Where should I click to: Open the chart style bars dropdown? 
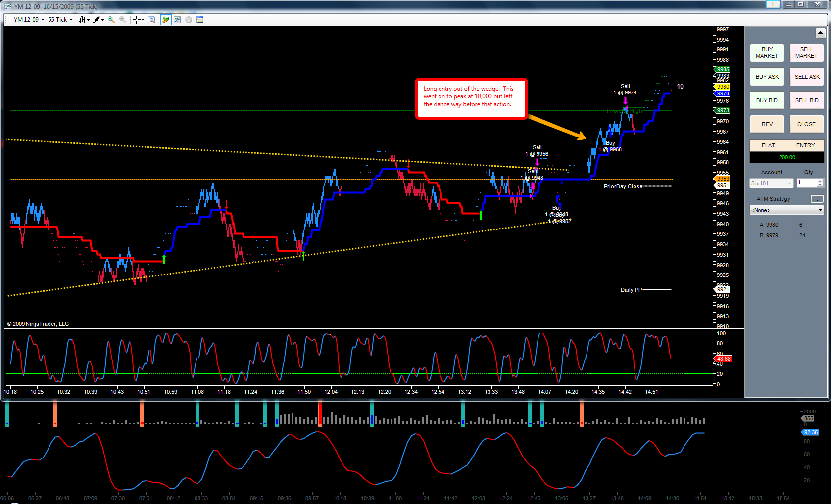click(x=84, y=20)
